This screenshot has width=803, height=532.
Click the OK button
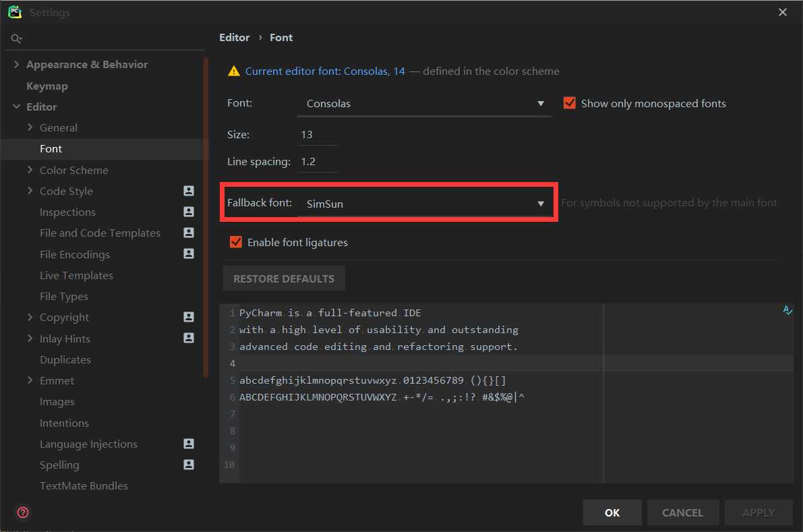612,512
